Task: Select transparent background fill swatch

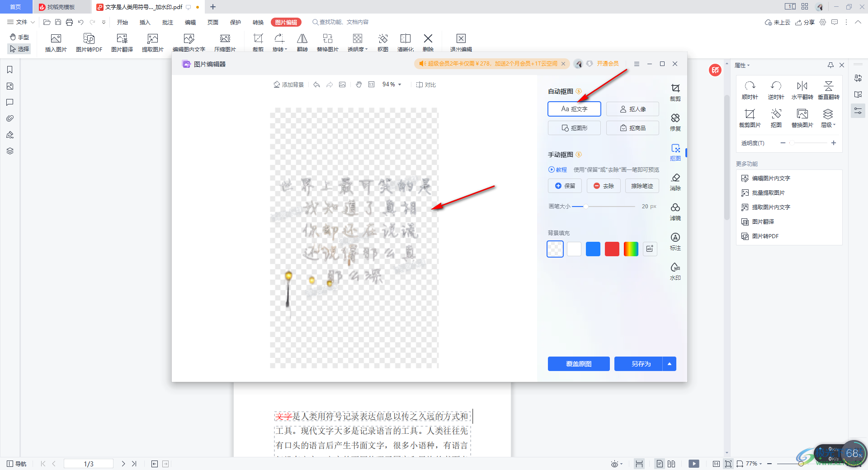Action: pyautogui.click(x=555, y=249)
